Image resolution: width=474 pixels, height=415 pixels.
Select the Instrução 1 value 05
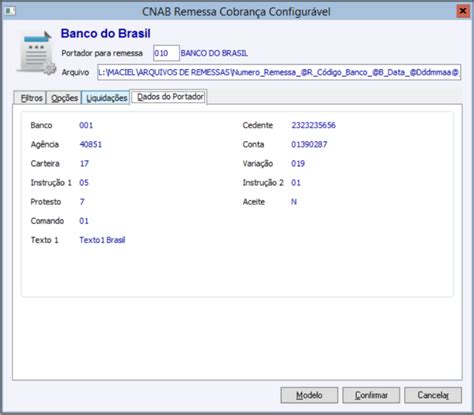pyautogui.click(x=84, y=183)
